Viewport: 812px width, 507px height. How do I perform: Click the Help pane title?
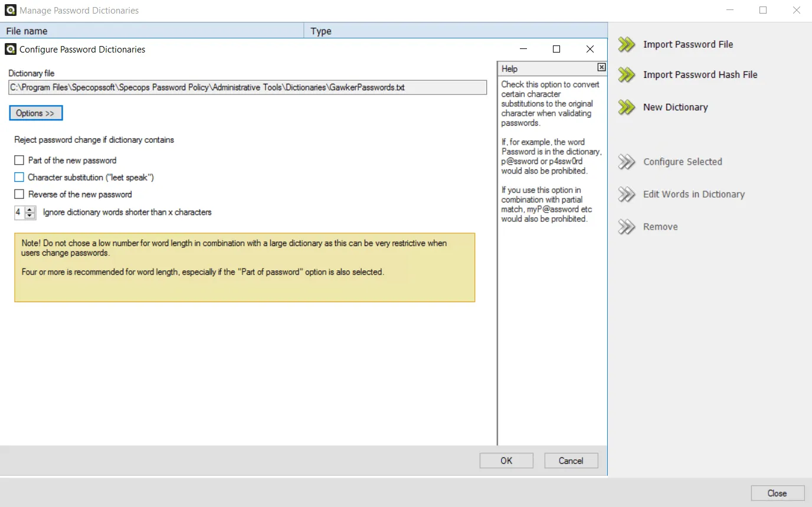click(x=510, y=68)
